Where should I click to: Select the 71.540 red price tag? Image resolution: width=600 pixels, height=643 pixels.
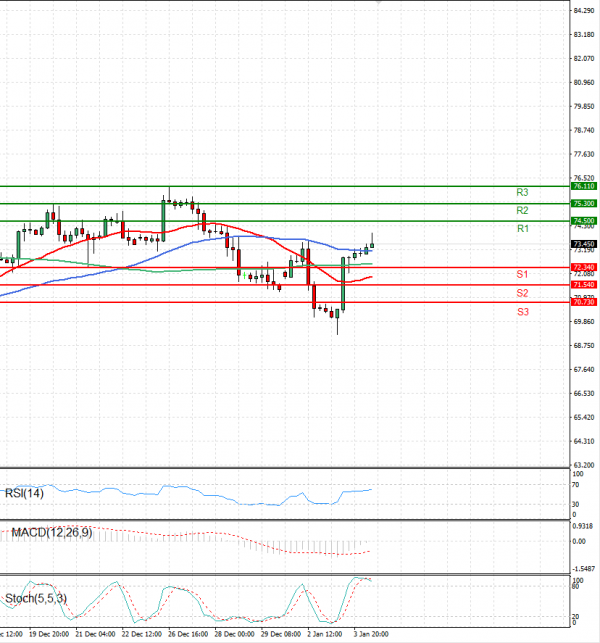pos(584,285)
